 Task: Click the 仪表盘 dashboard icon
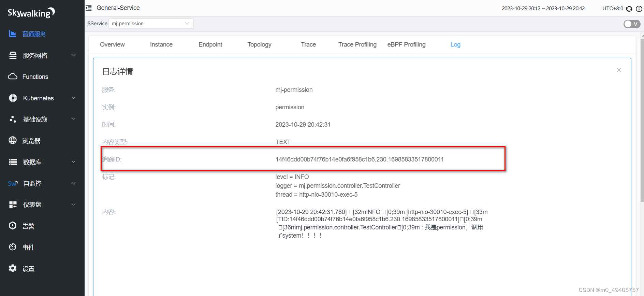pyautogui.click(x=13, y=205)
